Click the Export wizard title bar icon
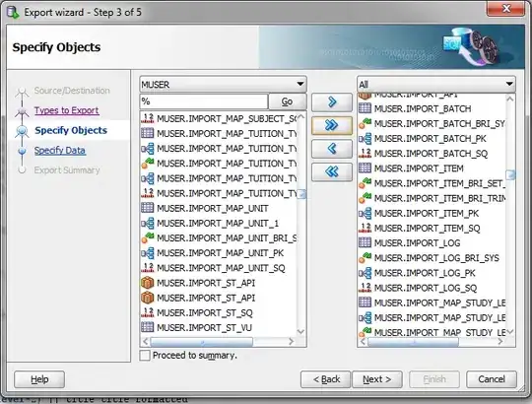This screenshot has width=532, height=404. point(13,12)
